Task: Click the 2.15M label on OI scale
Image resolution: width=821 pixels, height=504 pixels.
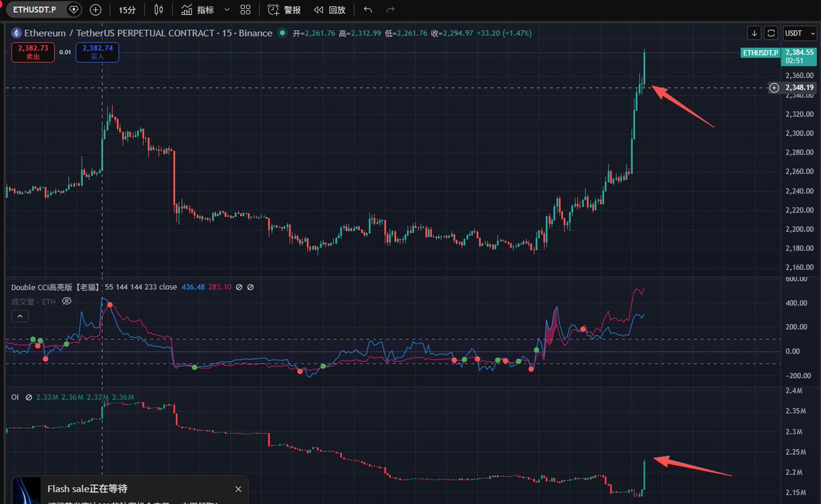Action: 796,493
